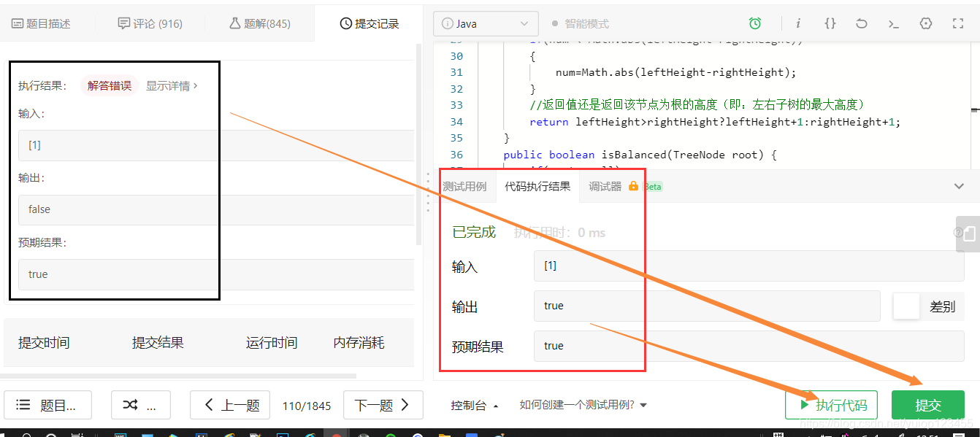Click the left panel 预期结果 value true
The image size is (980, 437).
point(216,274)
